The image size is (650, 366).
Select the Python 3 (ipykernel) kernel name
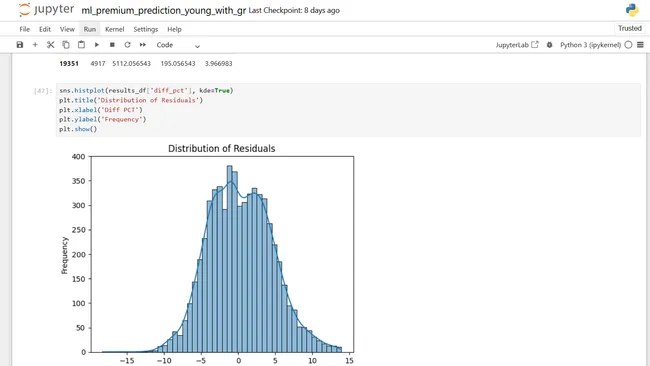point(590,45)
